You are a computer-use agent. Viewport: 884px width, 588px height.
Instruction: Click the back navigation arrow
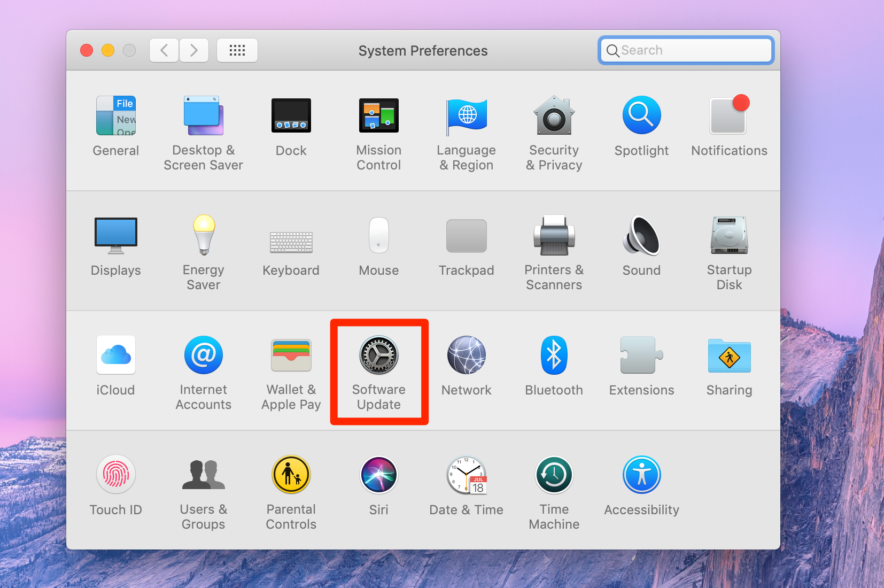tap(164, 50)
